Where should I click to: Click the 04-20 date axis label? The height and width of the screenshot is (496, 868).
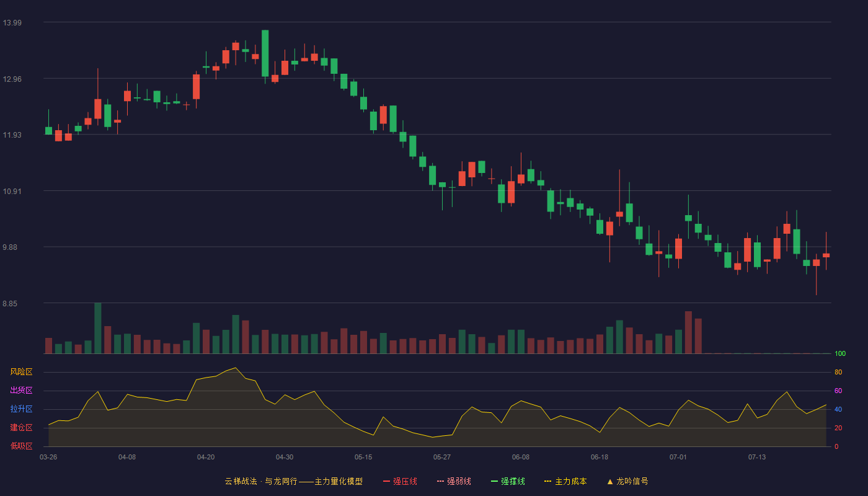[x=206, y=457]
